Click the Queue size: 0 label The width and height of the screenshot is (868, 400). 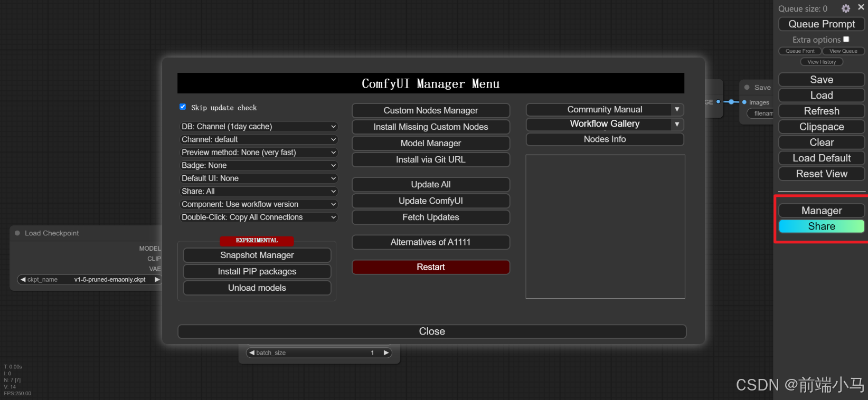point(803,9)
